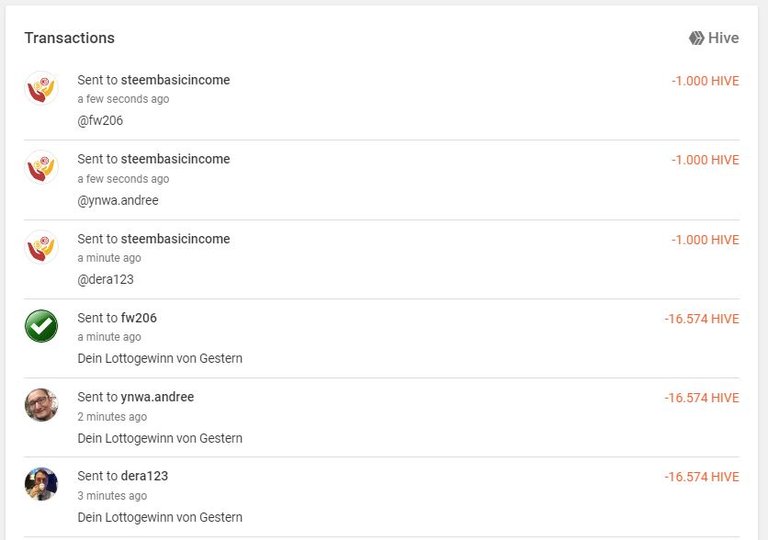768x540 pixels.
Task: Click the Transactions heading
Action: (70, 38)
